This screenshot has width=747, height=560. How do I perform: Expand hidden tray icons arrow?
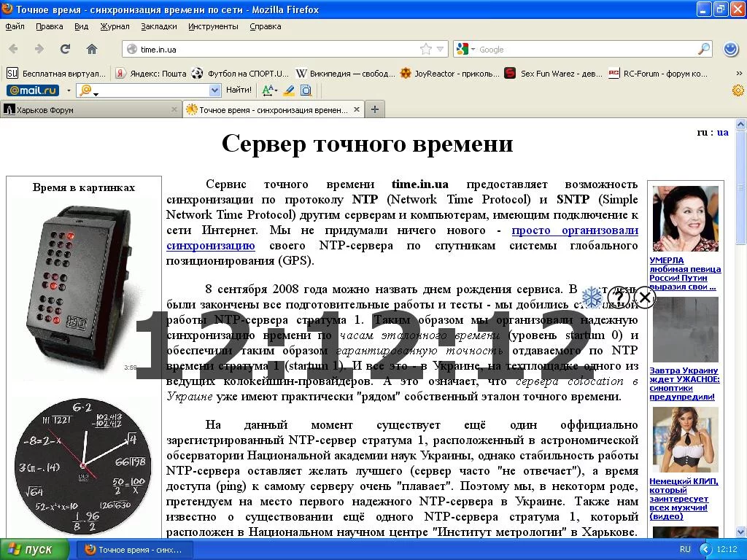click(705, 550)
